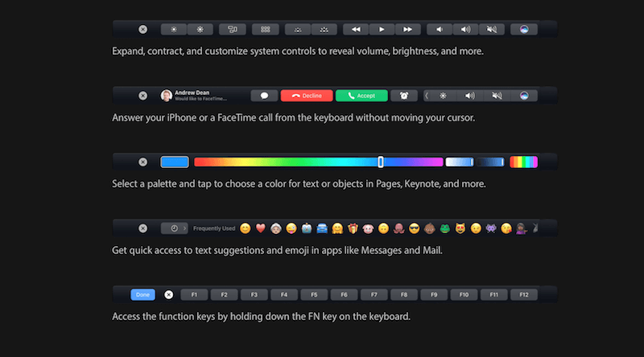Image resolution: width=644 pixels, height=357 pixels.
Task: Select the blue color swatch
Action: point(174,162)
